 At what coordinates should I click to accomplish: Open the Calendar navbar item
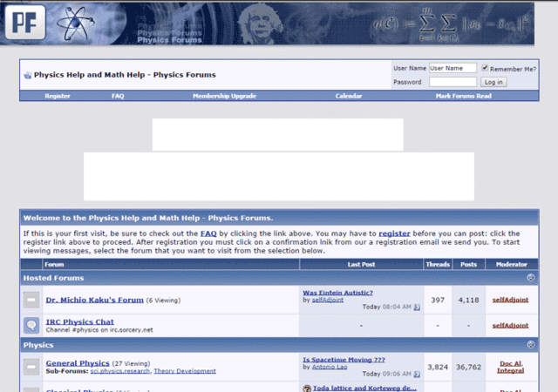[349, 96]
